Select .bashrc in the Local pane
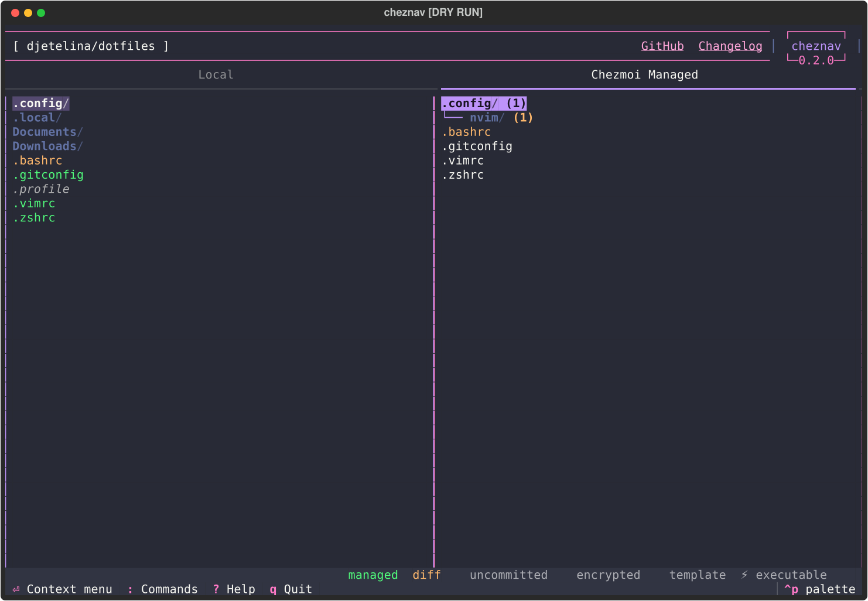Image resolution: width=868 pixels, height=601 pixels. click(37, 161)
